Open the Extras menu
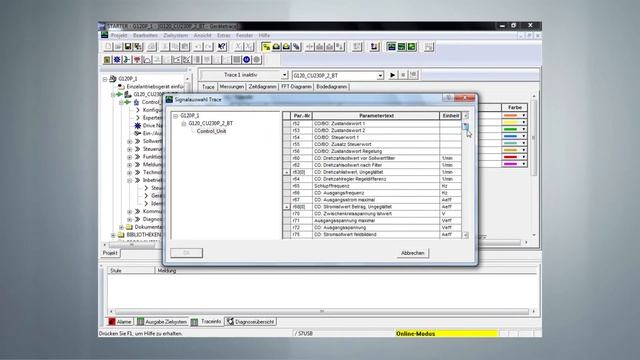 (x=224, y=36)
